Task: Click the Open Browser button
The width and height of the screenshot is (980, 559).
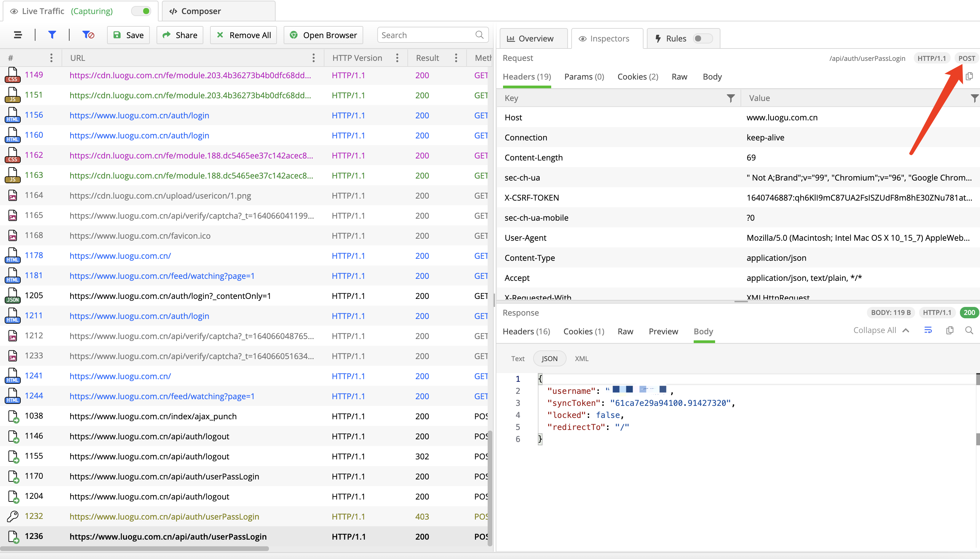Action: click(x=323, y=35)
